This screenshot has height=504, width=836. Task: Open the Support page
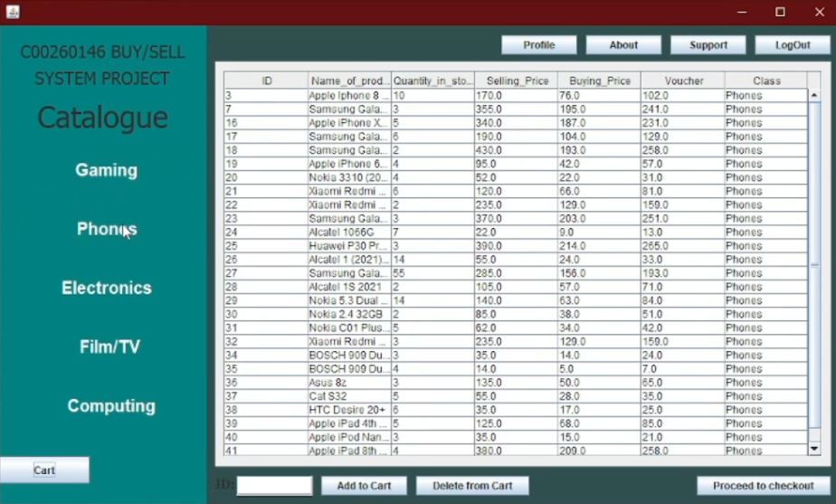(x=708, y=45)
